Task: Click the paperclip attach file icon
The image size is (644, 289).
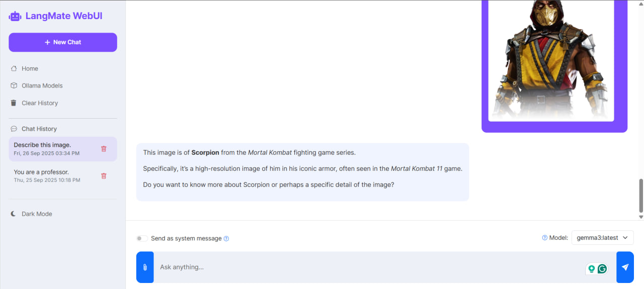Action: click(145, 267)
